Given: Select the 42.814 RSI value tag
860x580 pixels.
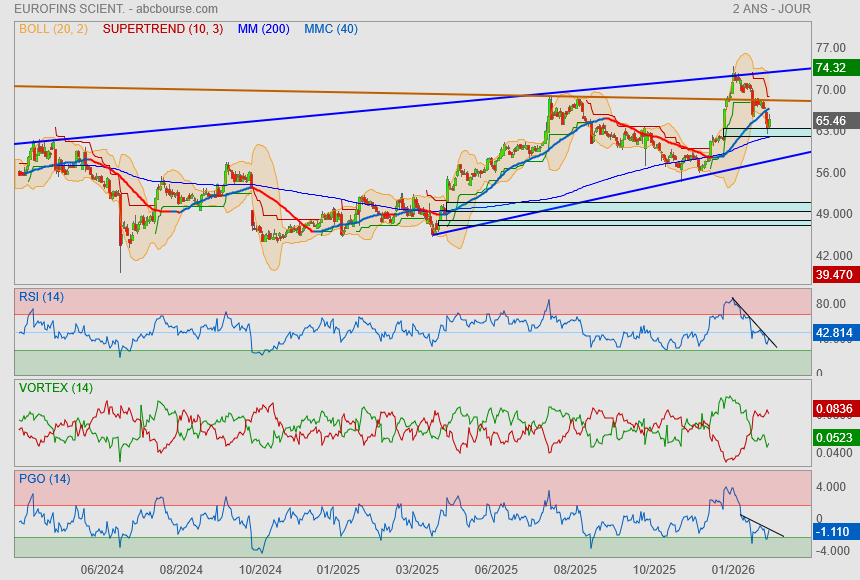Looking at the screenshot, I should tap(833, 332).
